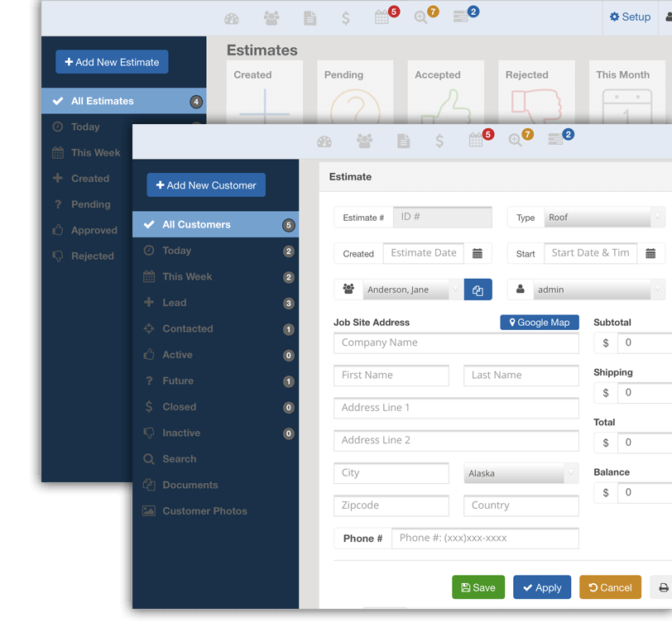Image resolution: width=672 pixels, height=632 pixels.
Task: Open Customer Photos in sidebar
Action: tap(215, 511)
